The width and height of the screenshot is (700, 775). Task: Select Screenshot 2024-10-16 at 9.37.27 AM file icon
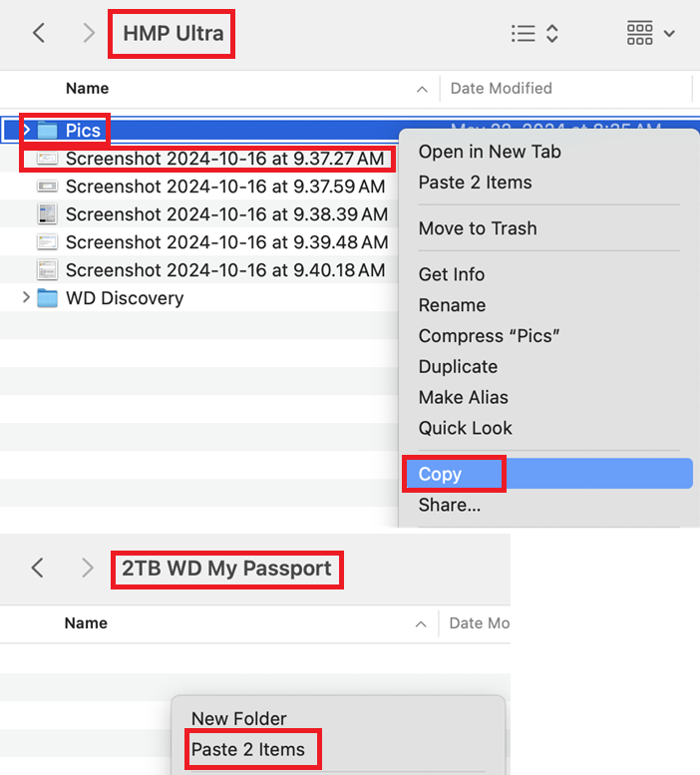(x=48, y=158)
